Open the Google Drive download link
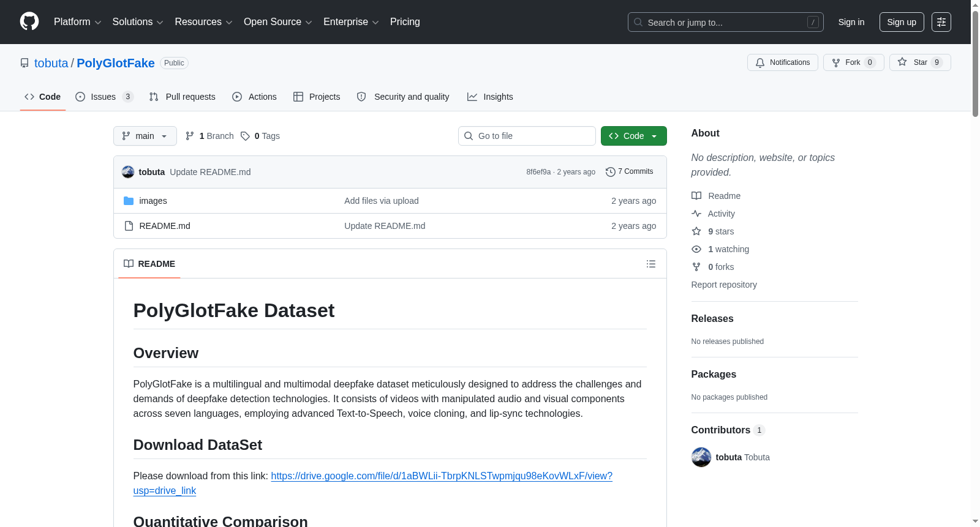Screen dimensions: 980x527 (x=373, y=484)
